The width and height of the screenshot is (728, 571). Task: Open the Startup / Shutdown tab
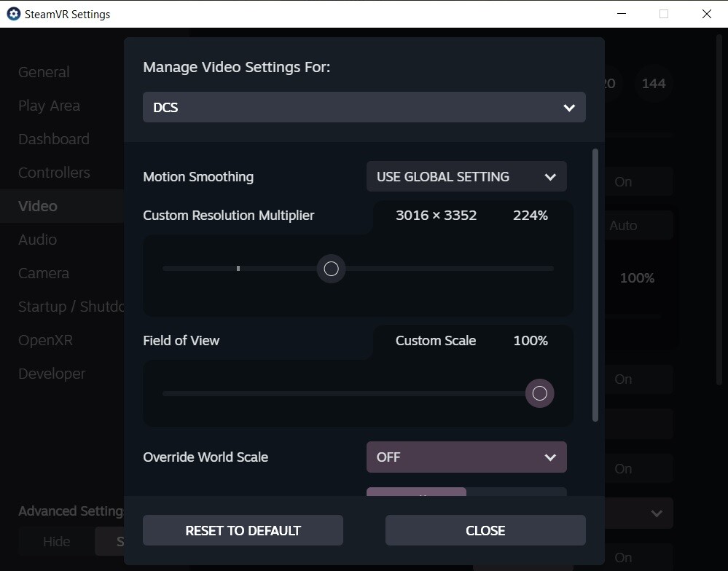[x=71, y=306]
